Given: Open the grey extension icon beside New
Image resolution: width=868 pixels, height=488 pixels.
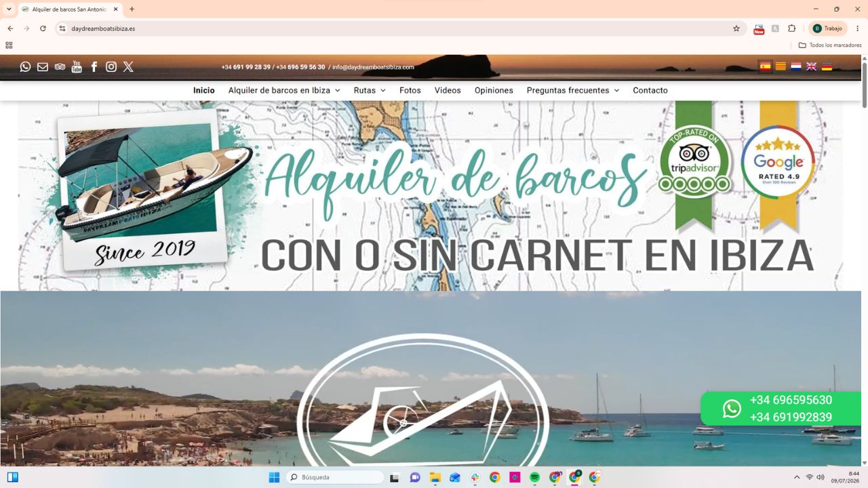Looking at the screenshot, I should coord(775,28).
